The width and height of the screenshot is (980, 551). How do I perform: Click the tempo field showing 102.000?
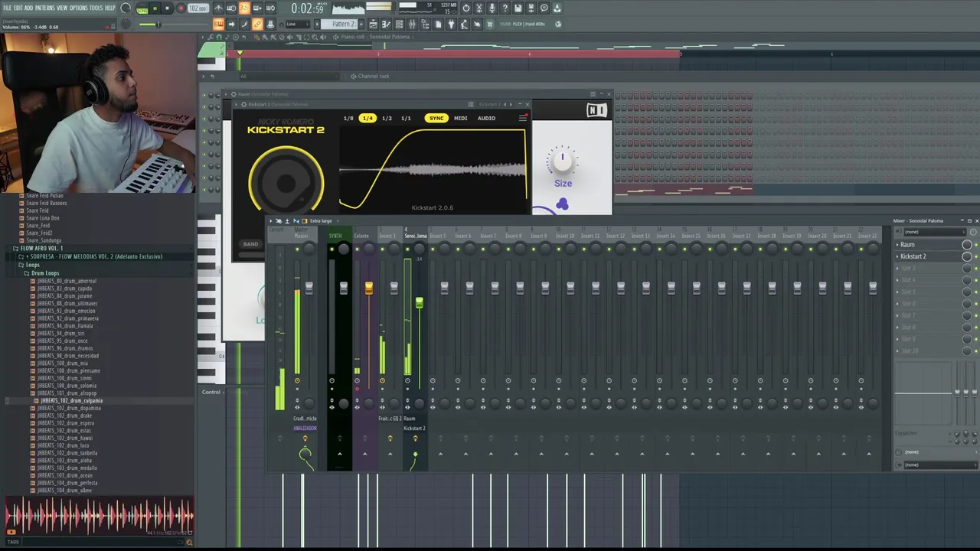198,8
